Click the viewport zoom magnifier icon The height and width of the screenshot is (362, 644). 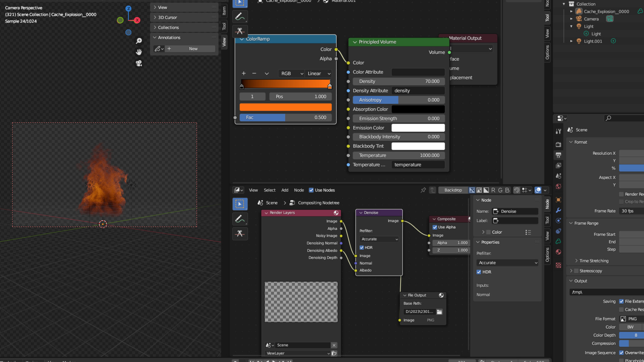[x=139, y=41]
